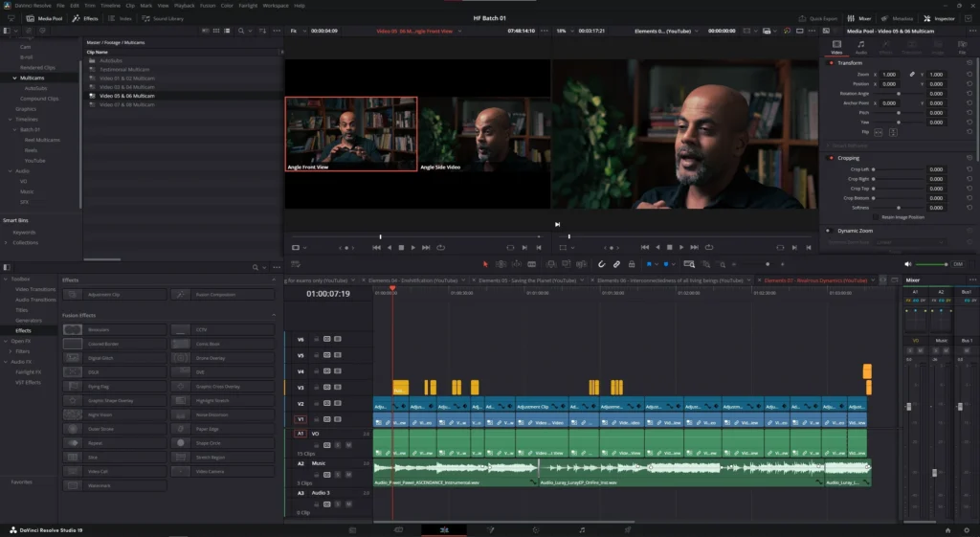The image size is (980, 537).
Task: Open the Fairlight menu
Action: (248, 6)
